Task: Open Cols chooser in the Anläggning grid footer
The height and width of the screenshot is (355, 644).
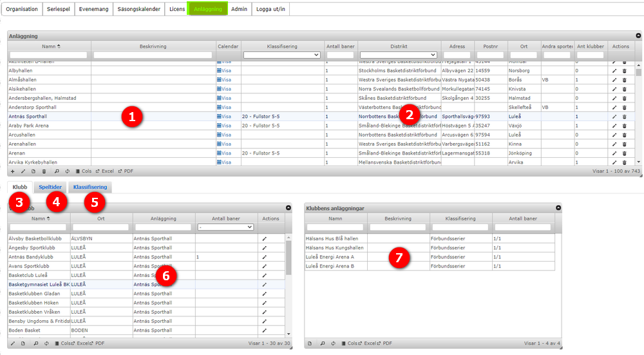Action: pyautogui.click(x=83, y=171)
